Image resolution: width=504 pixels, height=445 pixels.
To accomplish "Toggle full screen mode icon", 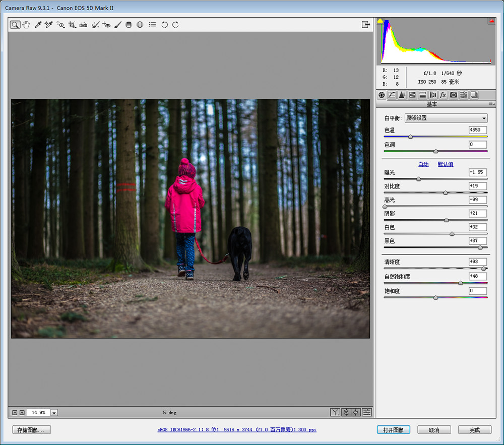I will point(365,24).
